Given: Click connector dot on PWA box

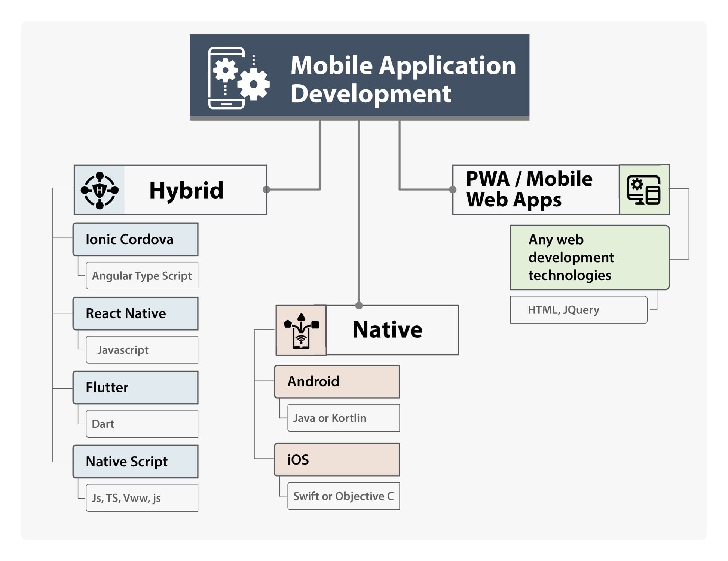Looking at the screenshot, I should click(x=453, y=190).
